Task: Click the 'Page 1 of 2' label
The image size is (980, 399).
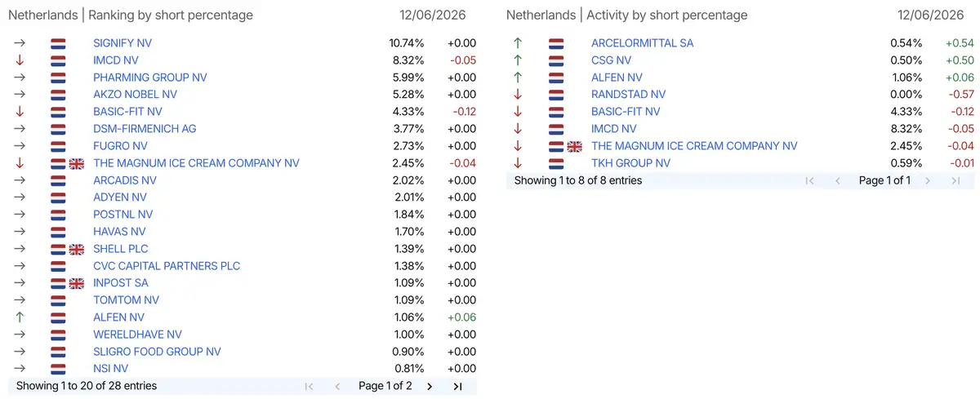Action: tap(385, 386)
